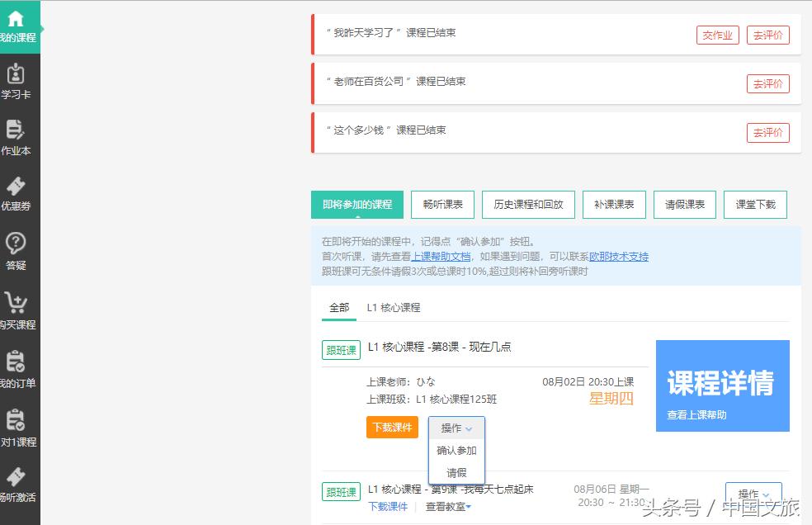Collapse the open 操作 menu for lesson 8
The height and width of the screenshot is (525, 812).
click(x=456, y=428)
